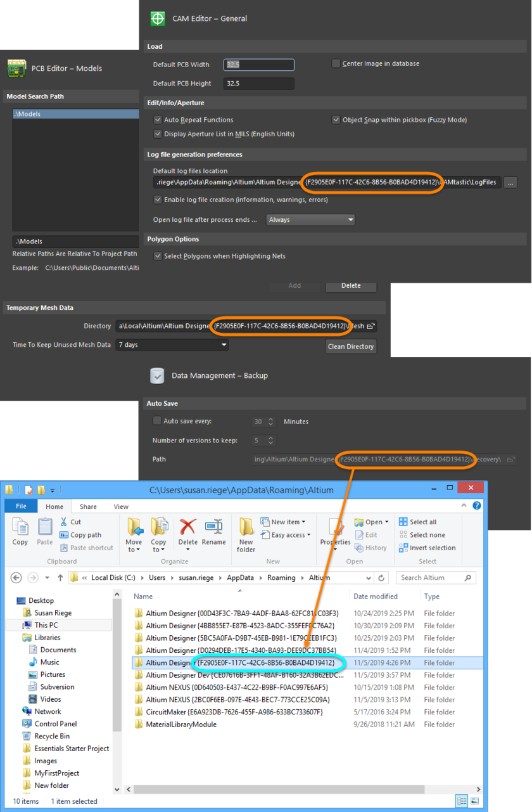This screenshot has height=812, width=532.
Task: Click the folder-open icon beside the Mesh directory
Action: (x=371, y=326)
